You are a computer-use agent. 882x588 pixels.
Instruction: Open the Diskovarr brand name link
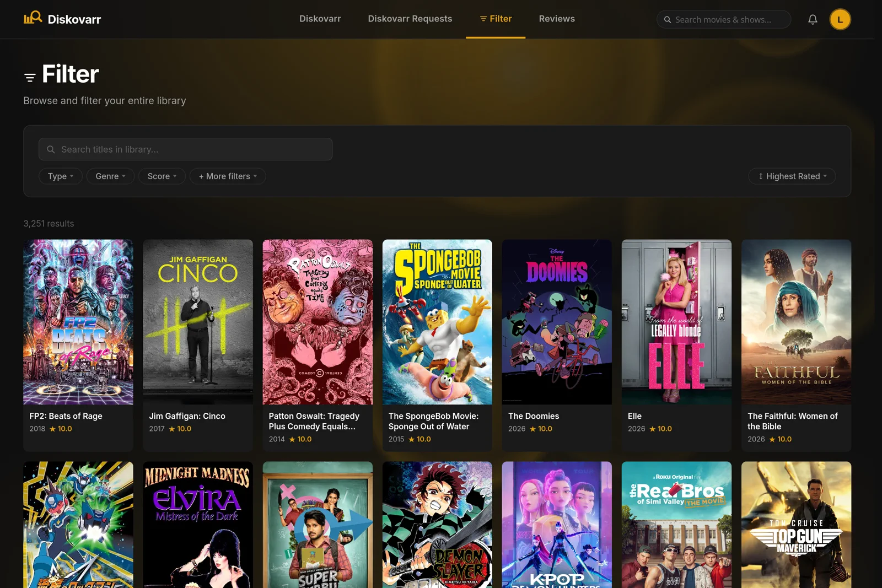tap(74, 19)
